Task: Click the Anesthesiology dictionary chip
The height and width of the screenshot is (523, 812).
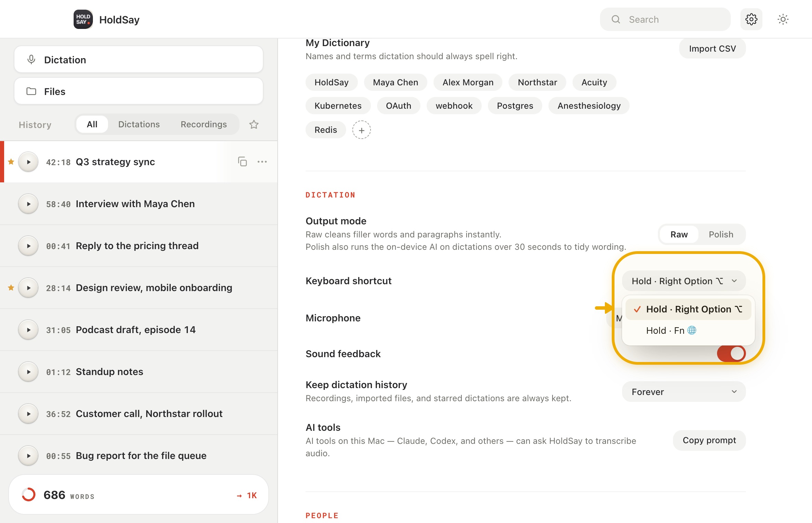Action: tap(589, 106)
